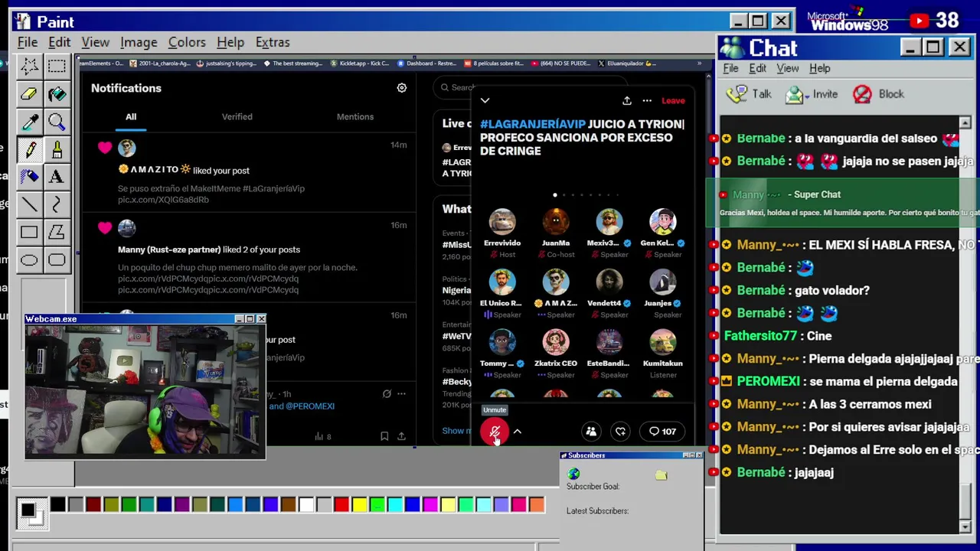This screenshot has height=551, width=980.
Task: Pick the orange swatch at the palette's end
Action: 536,504
